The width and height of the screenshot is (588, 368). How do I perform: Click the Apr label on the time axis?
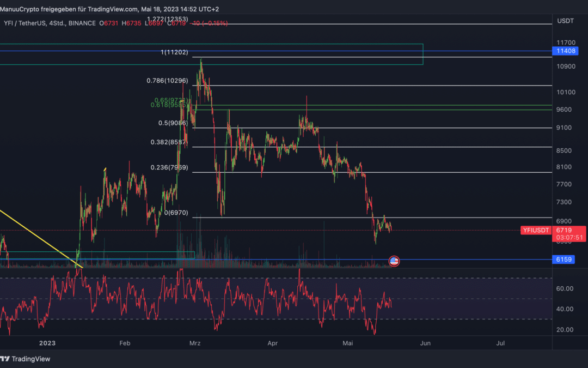(273, 343)
